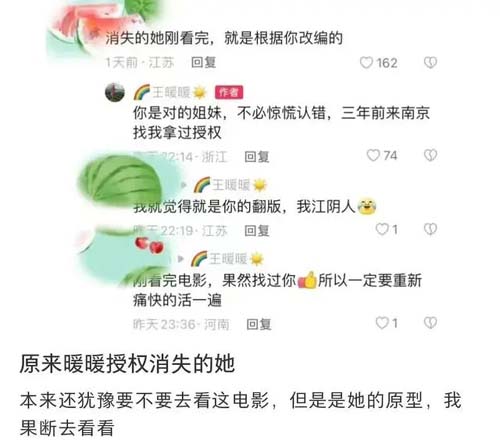Viewport: 500px width, 440px height.
Task: Like the author's reply with 74 likes
Action: pos(373,155)
